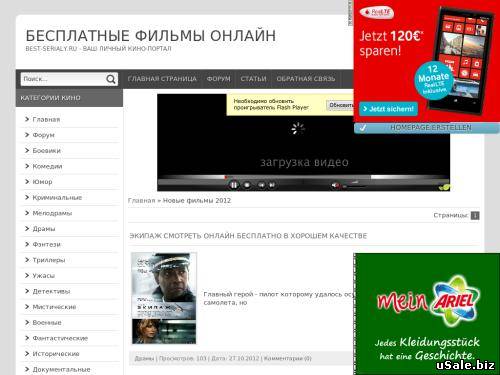The width and height of the screenshot is (500, 375).
Task: Stop the video playback
Action: click(247, 185)
